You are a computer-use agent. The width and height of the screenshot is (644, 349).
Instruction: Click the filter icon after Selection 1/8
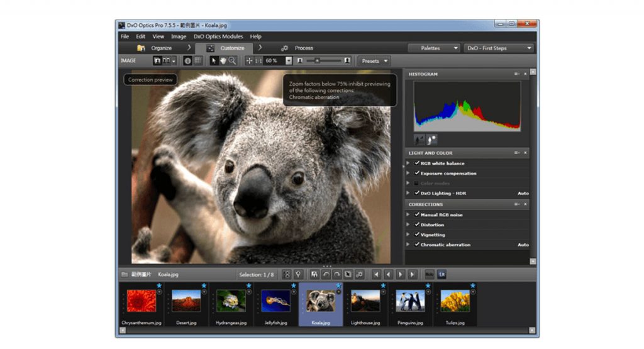coord(287,274)
